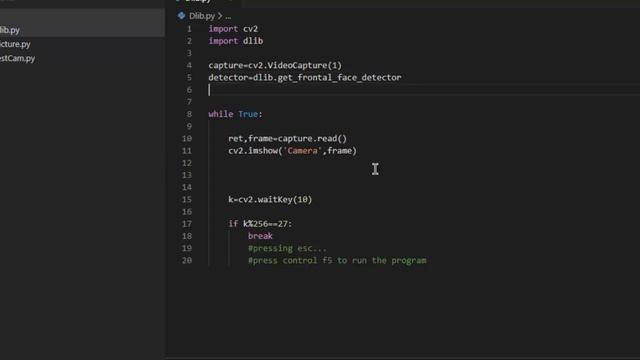Click line number 1 in gutter
The width and height of the screenshot is (640, 360).
(x=189, y=29)
